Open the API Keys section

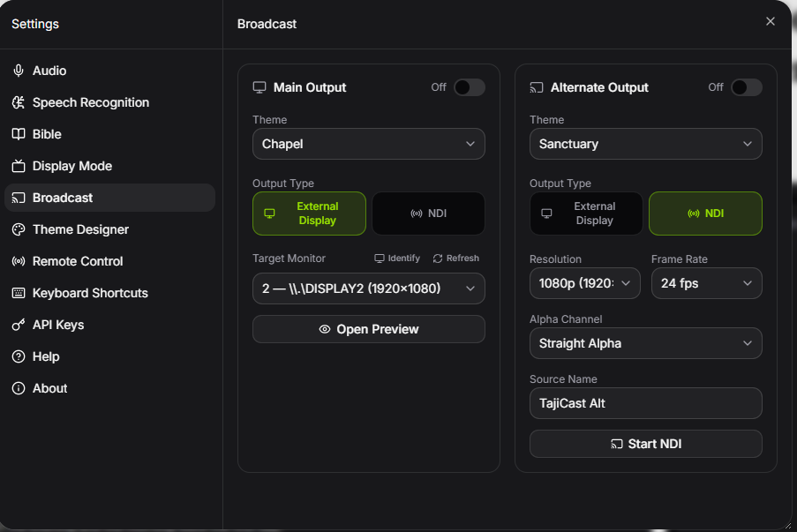coord(109,325)
